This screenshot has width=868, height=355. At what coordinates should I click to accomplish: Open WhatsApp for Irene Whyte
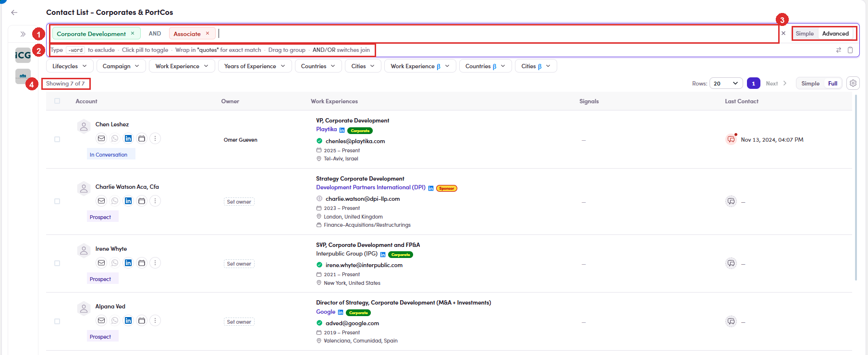(x=115, y=263)
